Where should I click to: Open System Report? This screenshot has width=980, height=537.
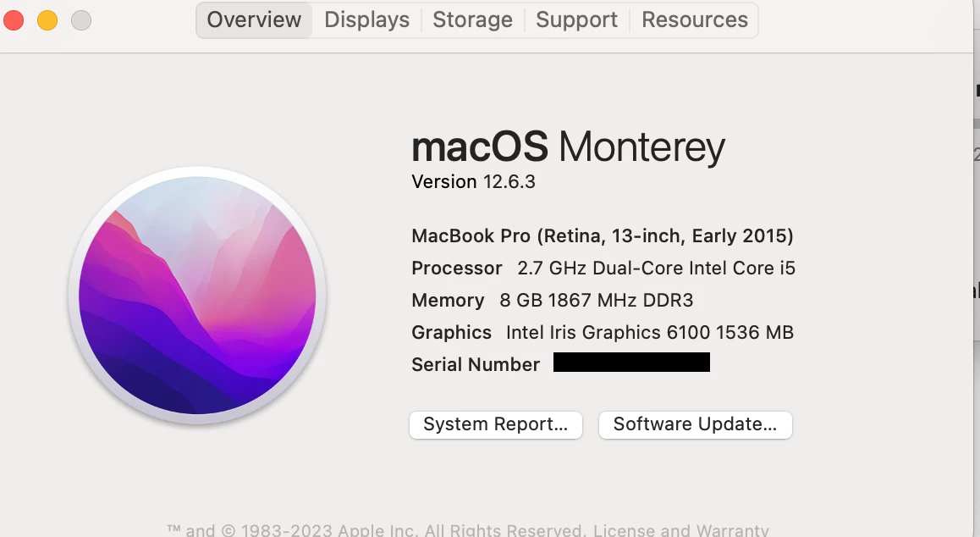tap(496, 424)
